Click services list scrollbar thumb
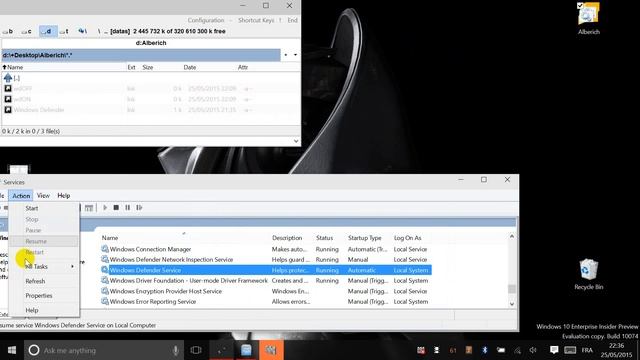The height and width of the screenshot is (360, 640). pos(512,289)
